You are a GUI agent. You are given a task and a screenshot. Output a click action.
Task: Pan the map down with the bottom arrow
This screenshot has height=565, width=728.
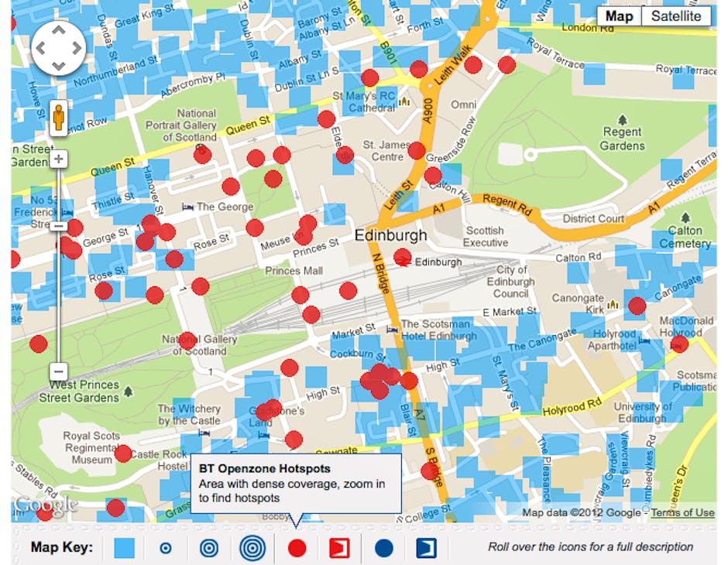(58, 65)
